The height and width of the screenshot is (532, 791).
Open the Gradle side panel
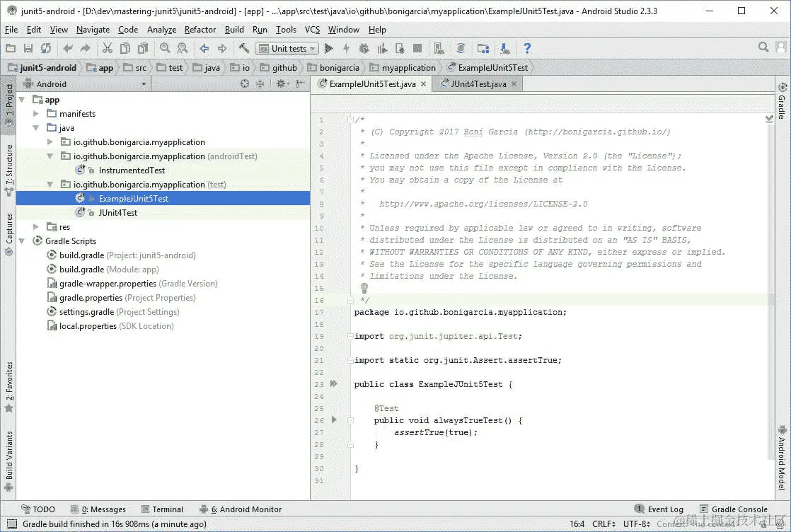pos(782,101)
